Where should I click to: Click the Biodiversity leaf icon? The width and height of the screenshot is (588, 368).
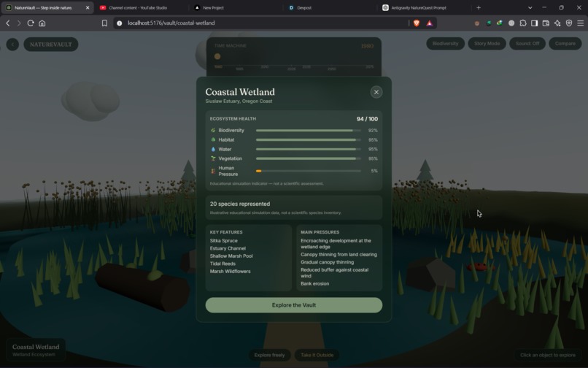213,130
